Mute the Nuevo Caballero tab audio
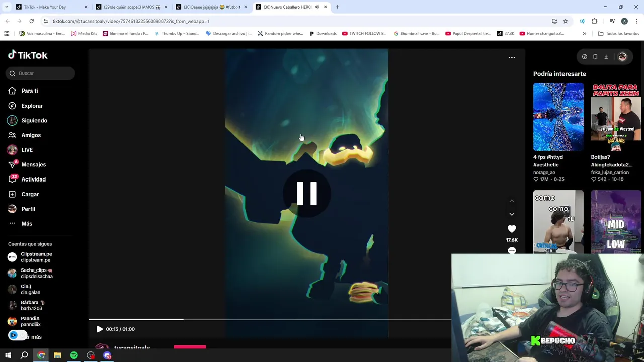 tap(317, 7)
